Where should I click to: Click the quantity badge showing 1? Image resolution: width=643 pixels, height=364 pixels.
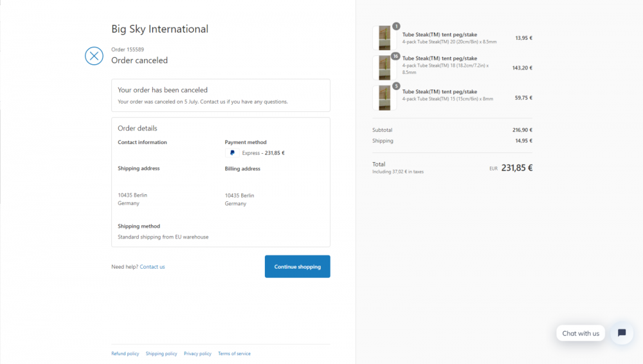[x=395, y=26]
